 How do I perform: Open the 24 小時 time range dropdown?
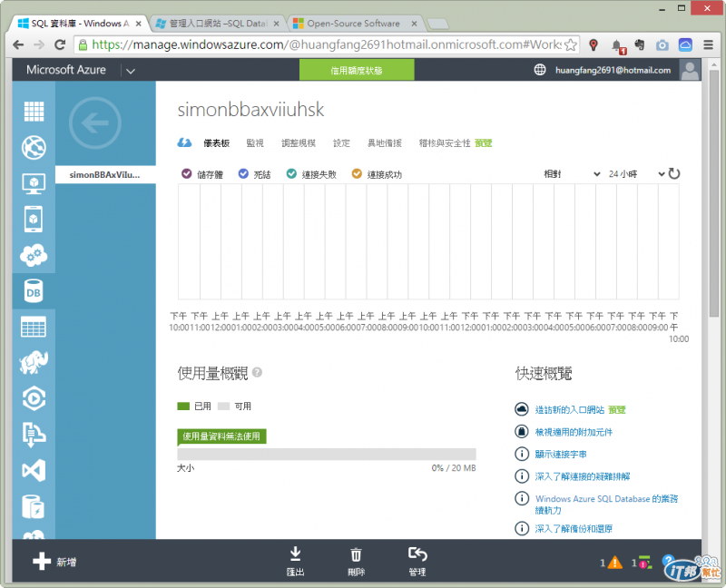637,174
